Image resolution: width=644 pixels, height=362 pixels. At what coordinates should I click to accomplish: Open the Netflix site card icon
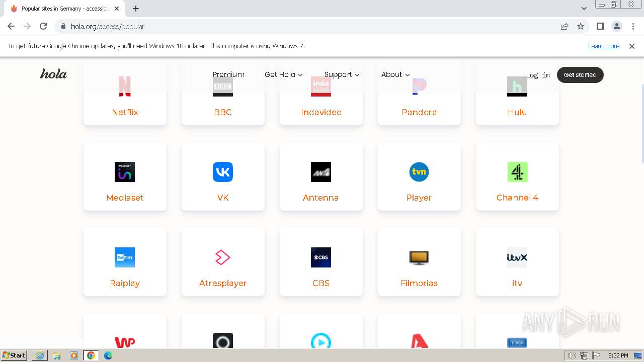(x=125, y=86)
